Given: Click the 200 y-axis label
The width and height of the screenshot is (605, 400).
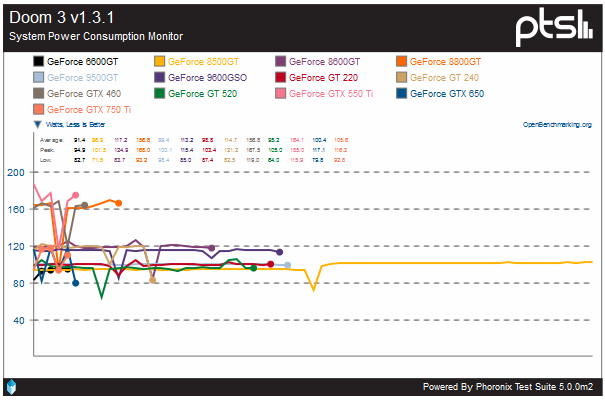Looking at the screenshot, I should pyautogui.click(x=16, y=172).
